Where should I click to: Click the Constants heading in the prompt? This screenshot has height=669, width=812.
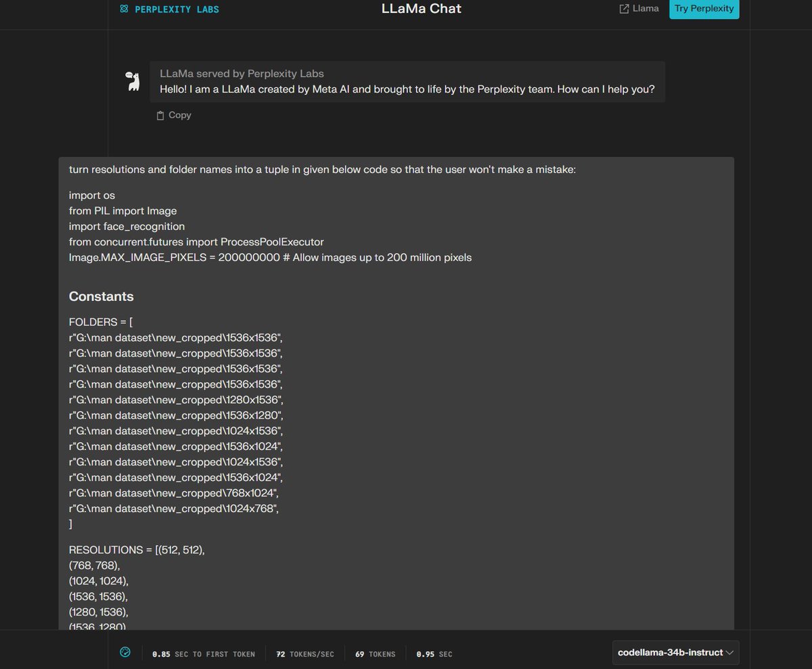click(x=101, y=296)
